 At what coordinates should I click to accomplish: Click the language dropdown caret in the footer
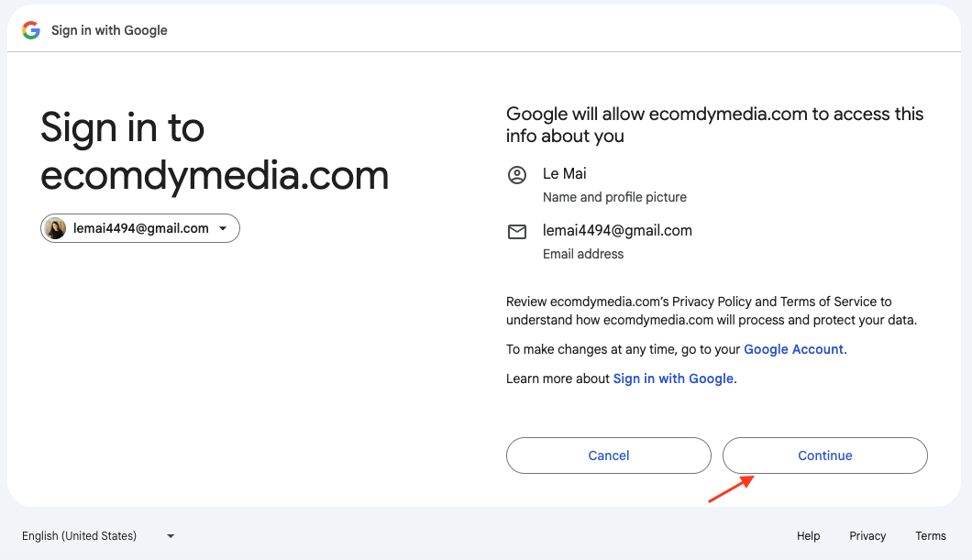[x=171, y=536]
